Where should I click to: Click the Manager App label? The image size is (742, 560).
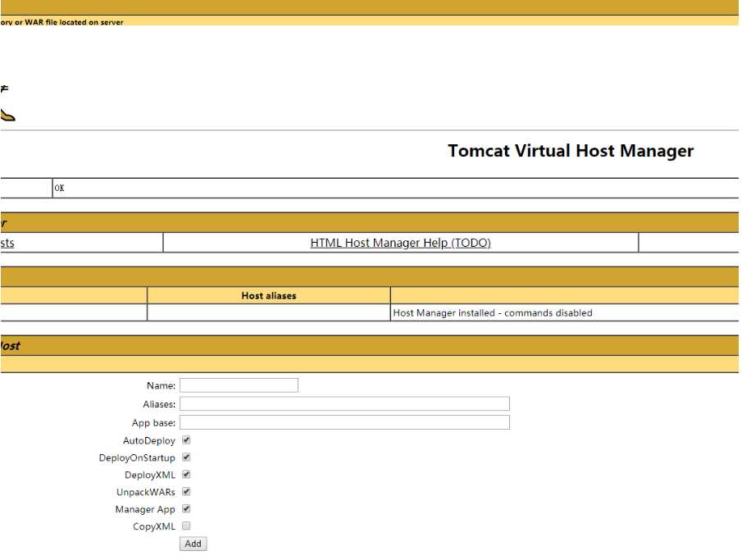[145, 509]
